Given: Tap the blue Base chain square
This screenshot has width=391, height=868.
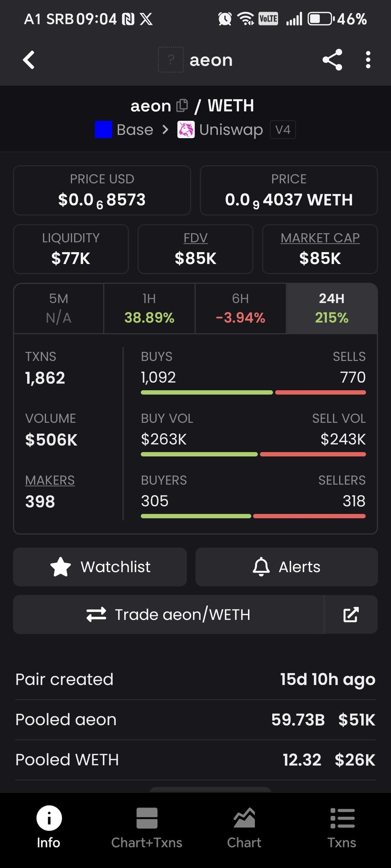Looking at the screenshot, I should [x=103, y=130].
